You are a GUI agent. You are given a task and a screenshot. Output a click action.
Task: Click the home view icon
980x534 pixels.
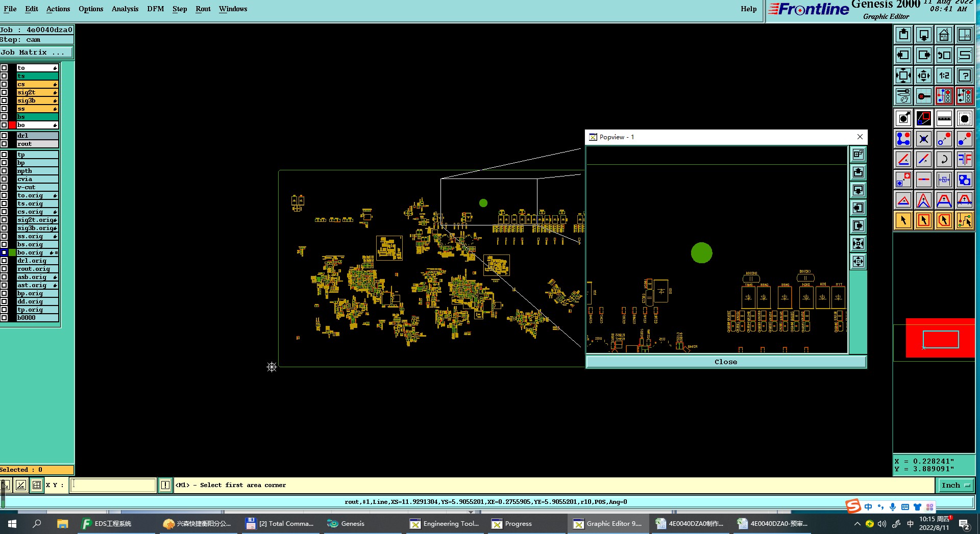(944, 35)
